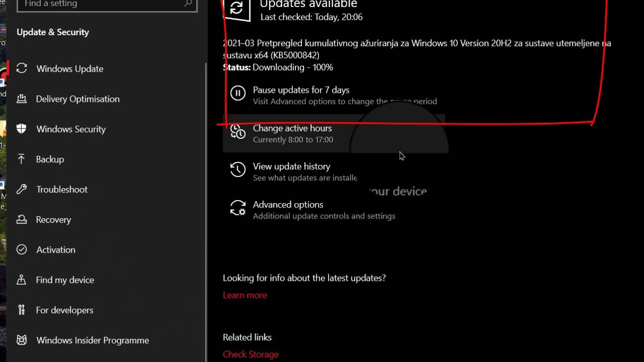Viewport: 644px width, 362px height.
Task: Click the Updates available heading
Action: (x=308, y=5)
